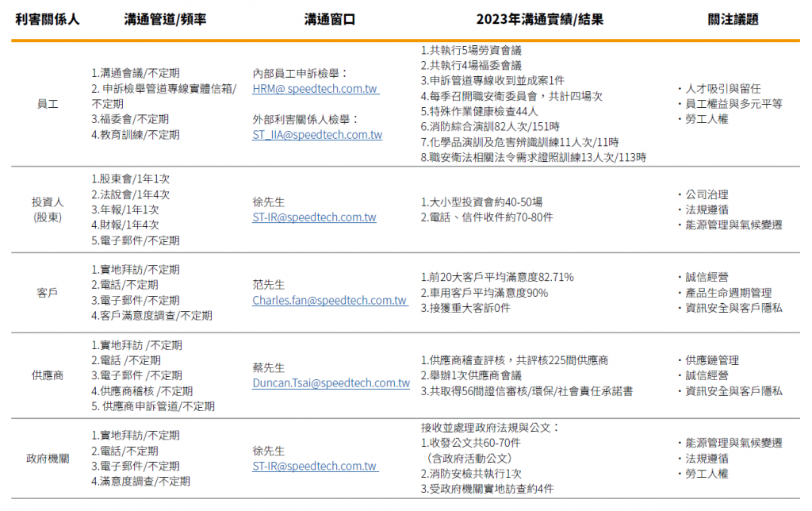The width and height of the screenshot is (812, 511).
Task: Click the ST-IR email link in 政府機關 row
Action: tap(314, 466)
